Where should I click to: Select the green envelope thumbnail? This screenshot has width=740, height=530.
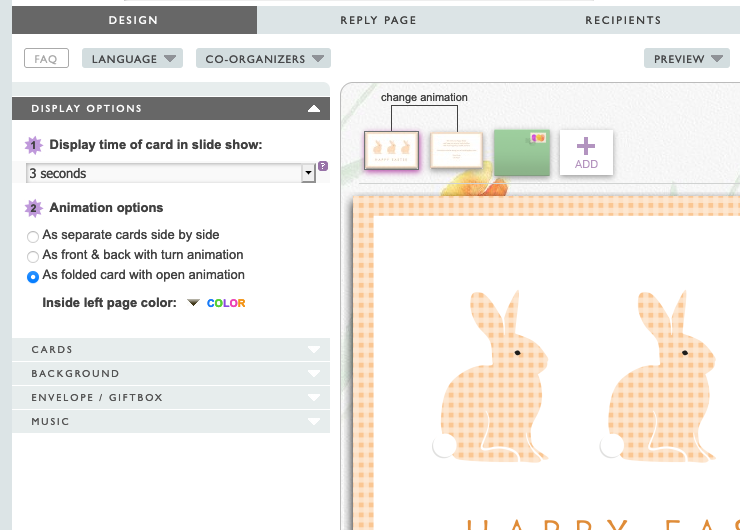coord(522,152)
